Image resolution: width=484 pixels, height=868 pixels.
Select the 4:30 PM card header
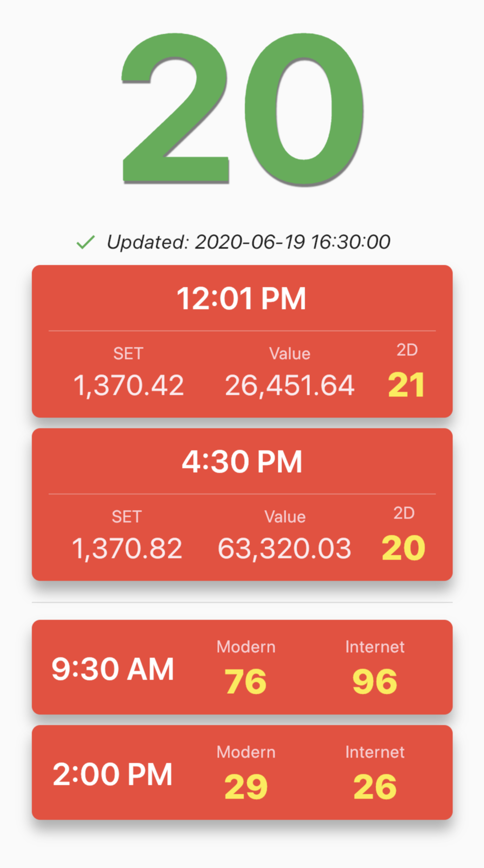point(242,462)
